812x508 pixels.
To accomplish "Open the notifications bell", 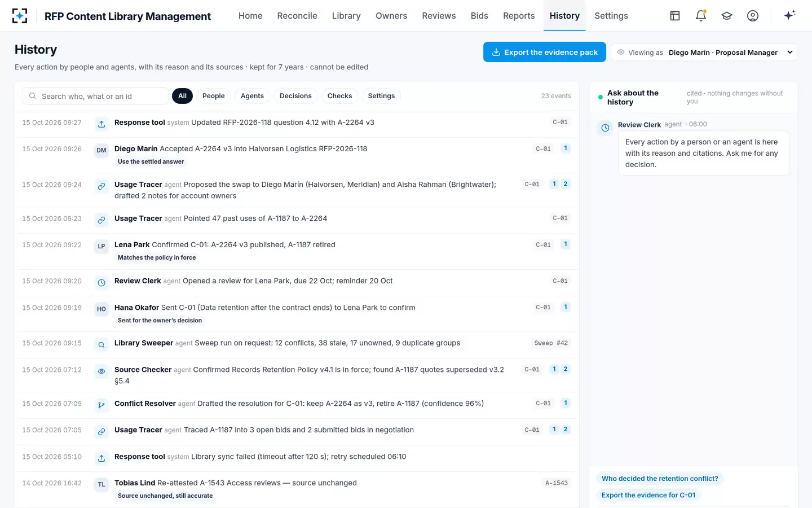I will (701, 16).
